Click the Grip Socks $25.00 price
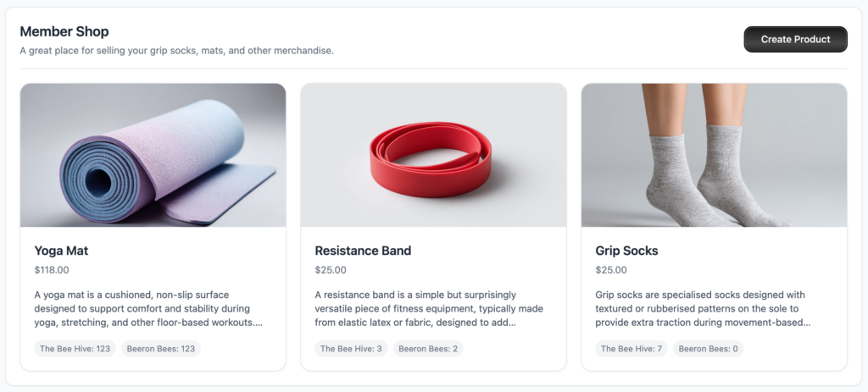Screen dimensions: 868x392 (611, 270)
